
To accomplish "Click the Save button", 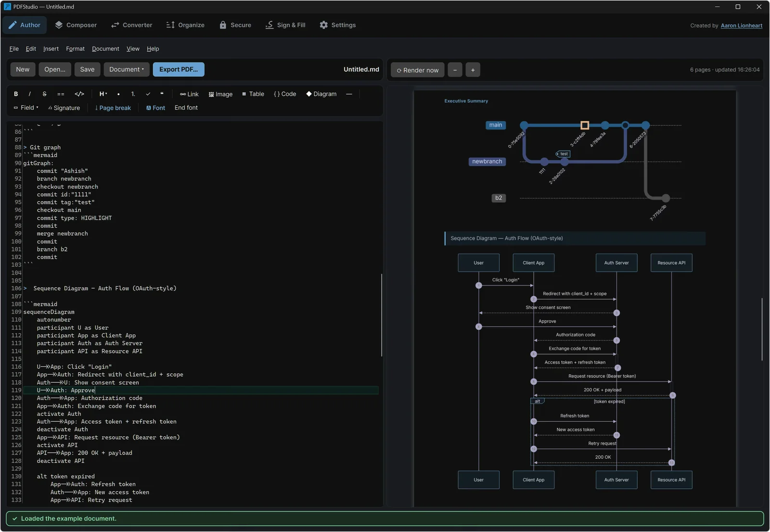I will pos(87,70).
